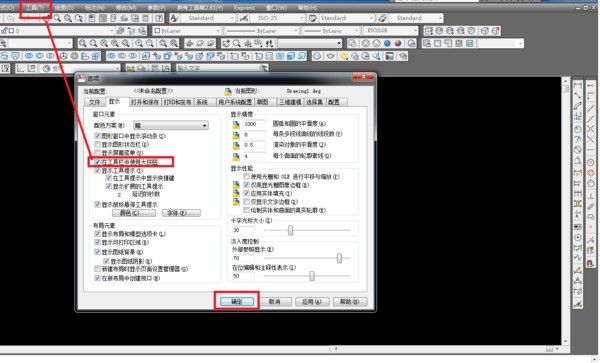This screenshot has height=363, width=600.
Task: Open the 工具(T) menu
Action: coord(34,8)
